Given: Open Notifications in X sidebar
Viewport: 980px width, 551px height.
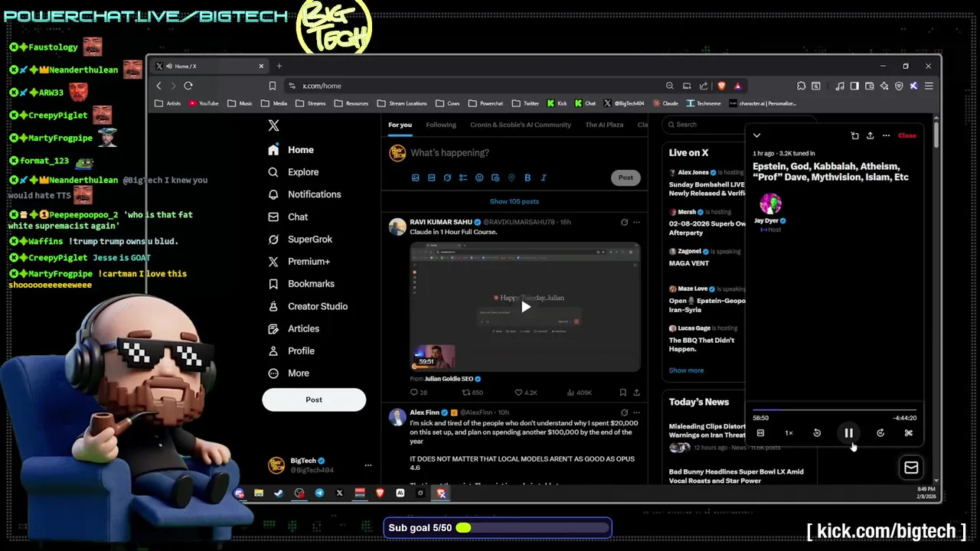Looking at the screenshot, I should tap(305, 194).
